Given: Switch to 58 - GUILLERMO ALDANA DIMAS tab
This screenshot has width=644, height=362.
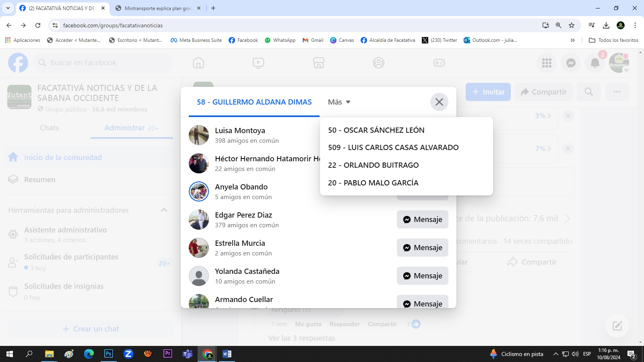Looking at the screenshot, I should pos(254,102).
